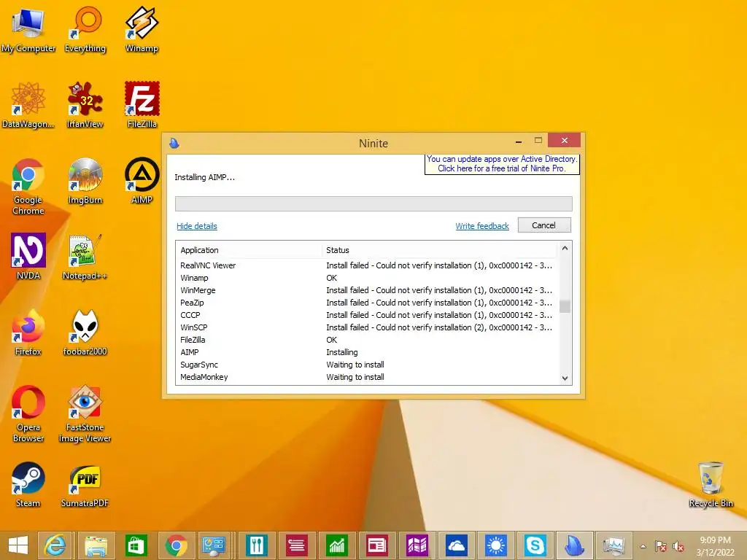
Task: Minimize the Ninite window
Action: tap(519, 141)
